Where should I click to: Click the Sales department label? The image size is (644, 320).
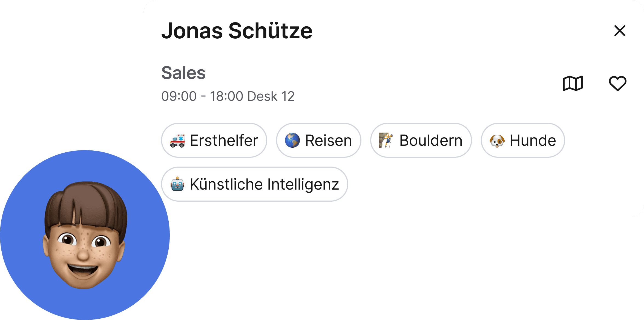(x=183, y=73)
